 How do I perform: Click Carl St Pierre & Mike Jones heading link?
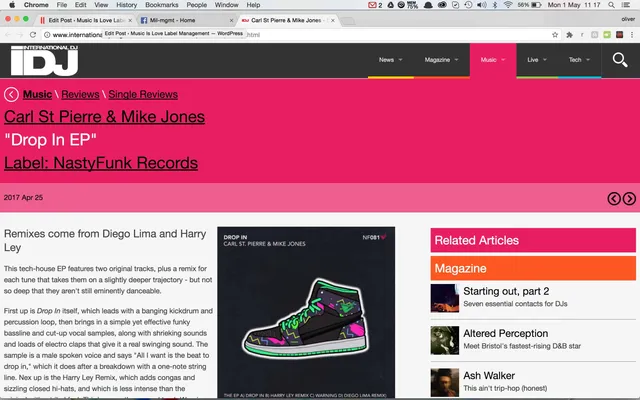pos(104,117)
